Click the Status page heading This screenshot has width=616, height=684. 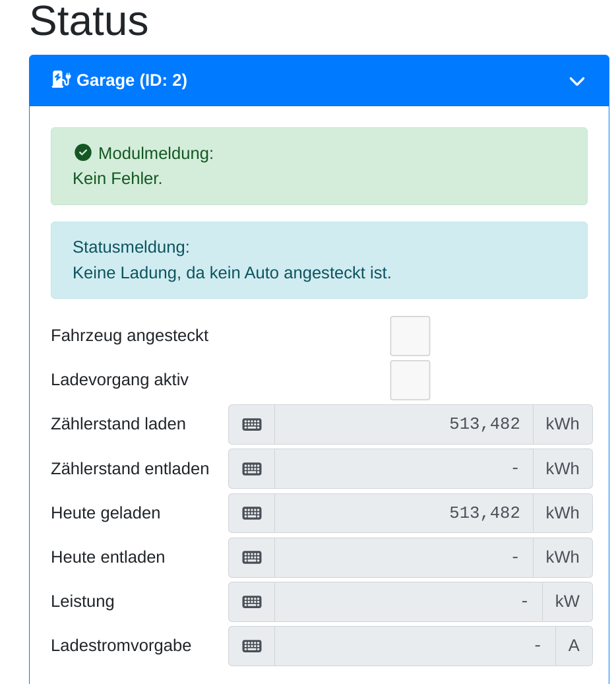tap(89, 21)
